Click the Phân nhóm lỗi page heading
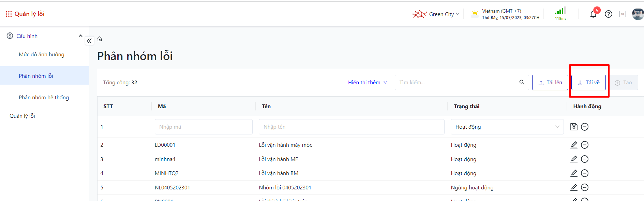Screen dimensions: 644x201 click(135, 56)
